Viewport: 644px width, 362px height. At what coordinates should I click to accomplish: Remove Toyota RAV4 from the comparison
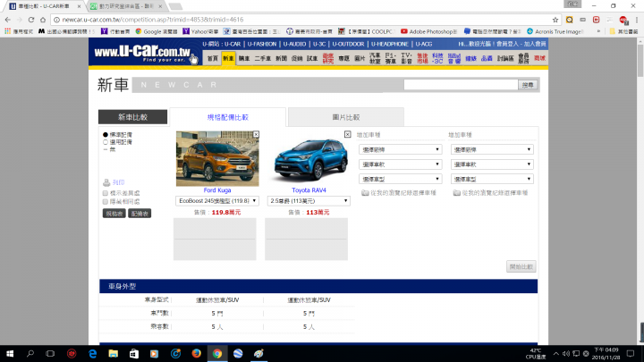348,134
